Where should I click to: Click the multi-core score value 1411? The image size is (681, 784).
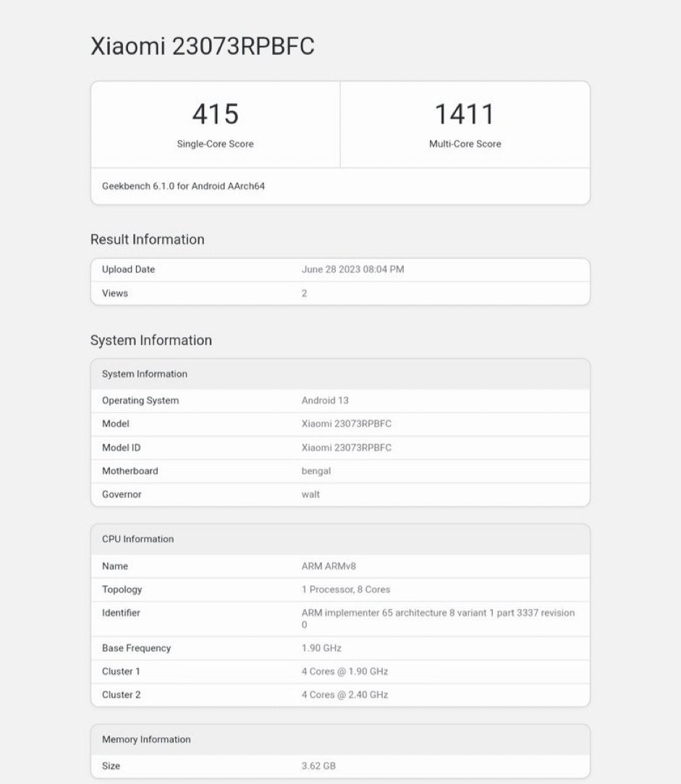(x=465, y=114)
